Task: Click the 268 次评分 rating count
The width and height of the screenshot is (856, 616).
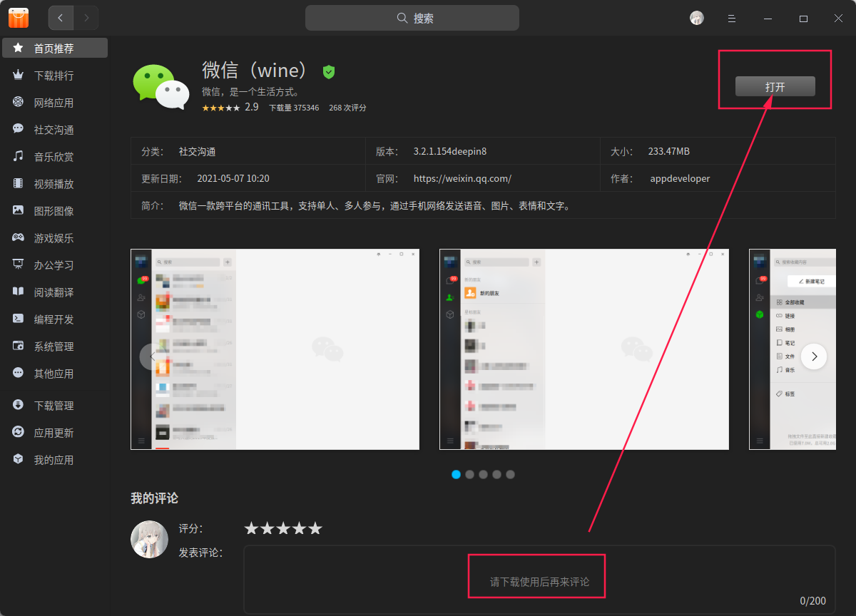Action: click(347, 108)
